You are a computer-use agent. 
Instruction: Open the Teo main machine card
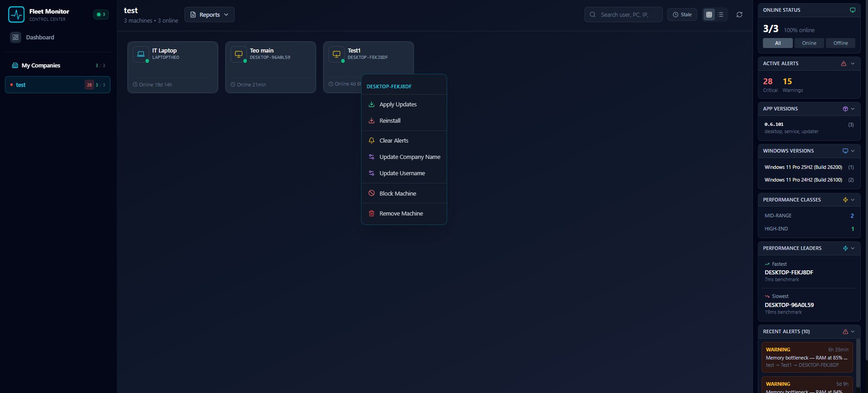point(270,67)
